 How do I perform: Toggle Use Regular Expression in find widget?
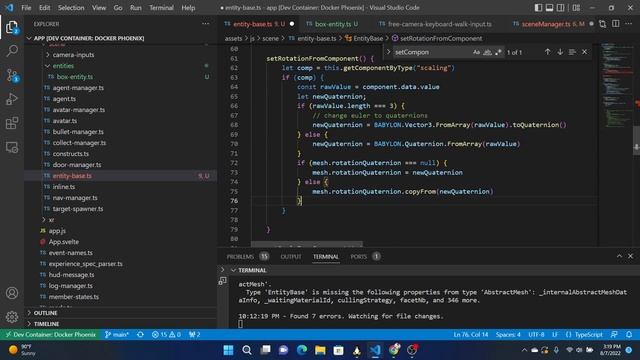(498, 52)
